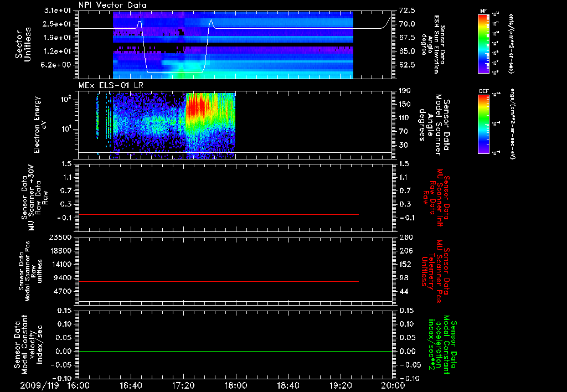Click the "98" telemetry tick label

[x=404, y=278]
